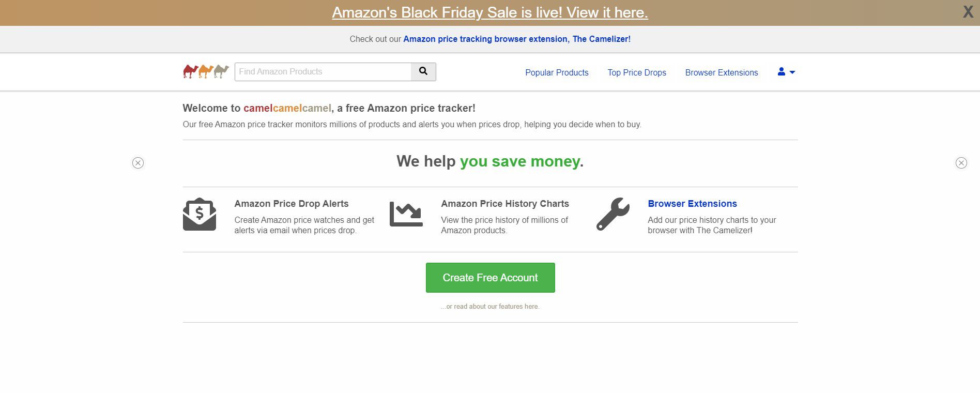Go to Browser Extensions in the navigation bar
This screenshot has width=980, height=393.
click(722, 72)
